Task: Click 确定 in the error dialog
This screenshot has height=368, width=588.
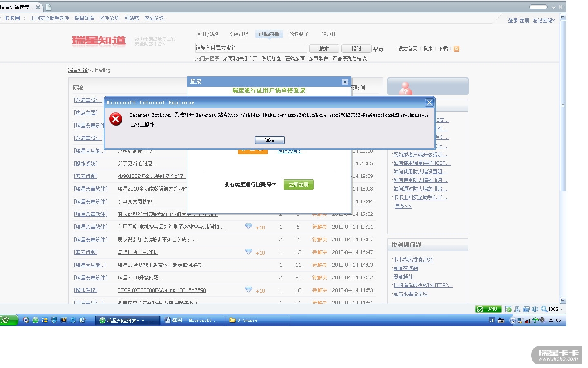Action: (269, 140)
